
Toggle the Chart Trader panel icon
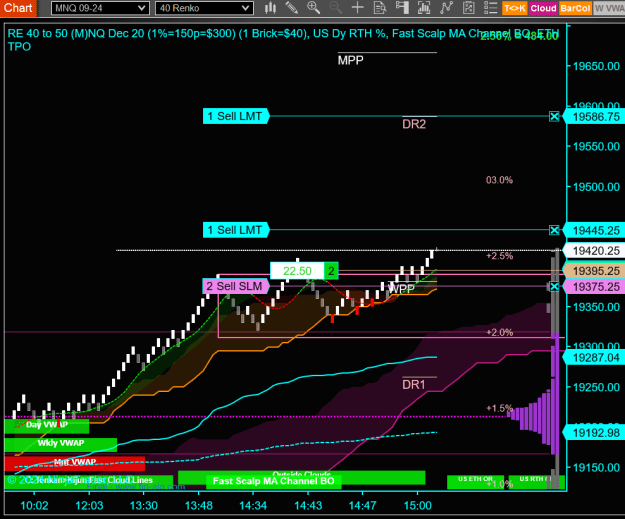pyautogui.click(x=402, y=8)
